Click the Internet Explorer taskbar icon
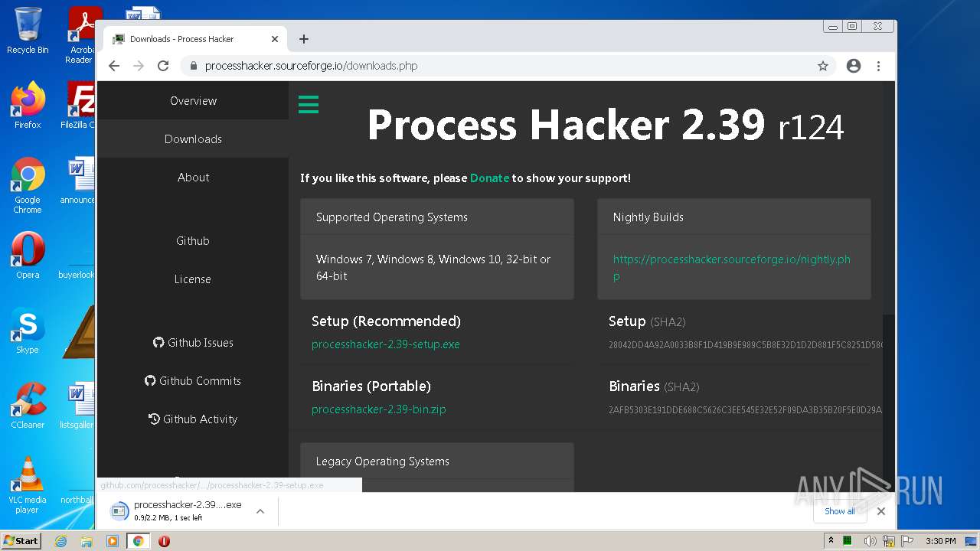Image resolution: width=980 pixels, height=551 pixels. tap(60, 541)
